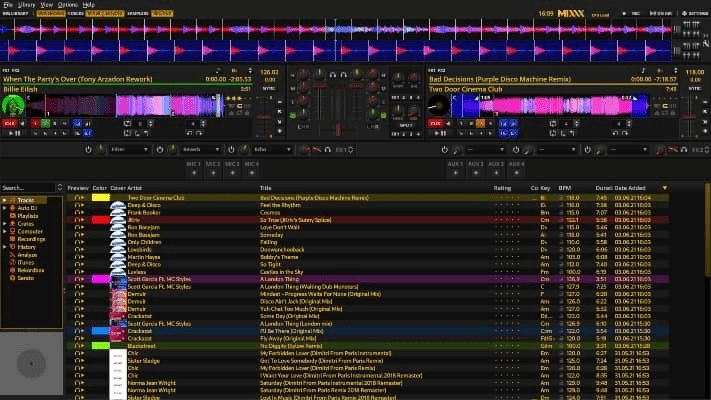Open Analyze in library sidebar
The image size is (711, 400).
[x=27, y=255]
